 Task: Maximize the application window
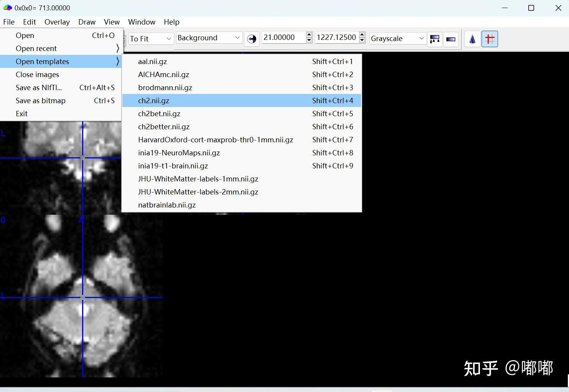click(531, 8)
